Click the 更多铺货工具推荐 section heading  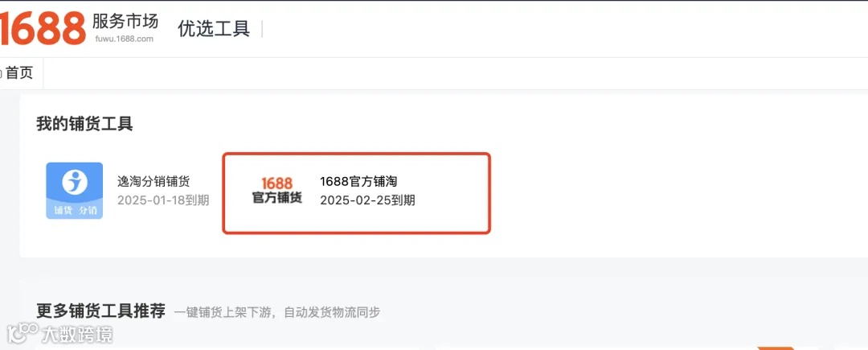pyautogui.click(x=100, y=311)
